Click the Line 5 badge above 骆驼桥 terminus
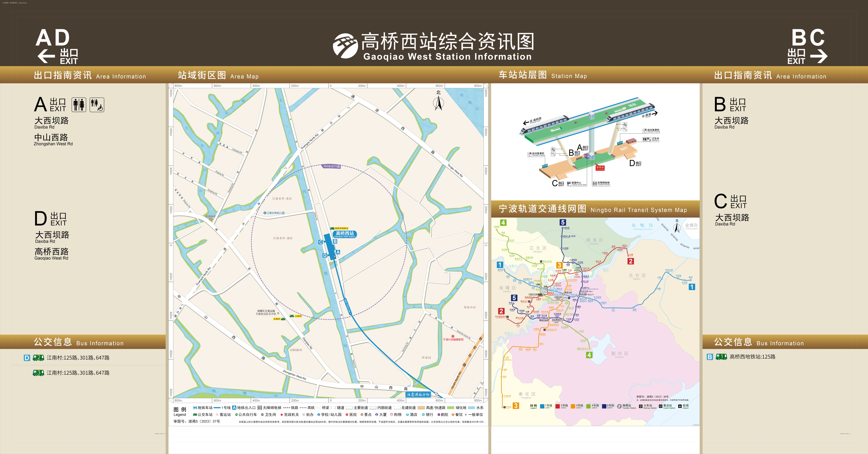Viewport: 868px width, 454px height. [563, 222]
